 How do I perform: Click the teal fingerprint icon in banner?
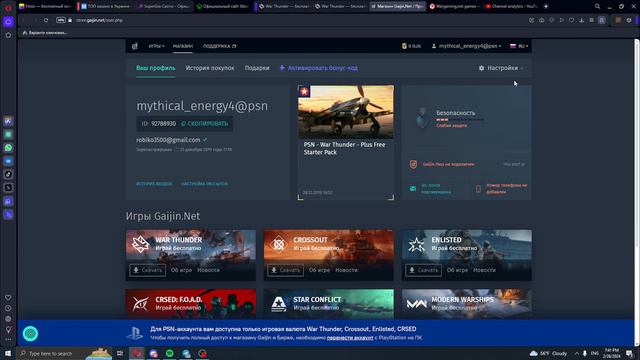point(31,334)
